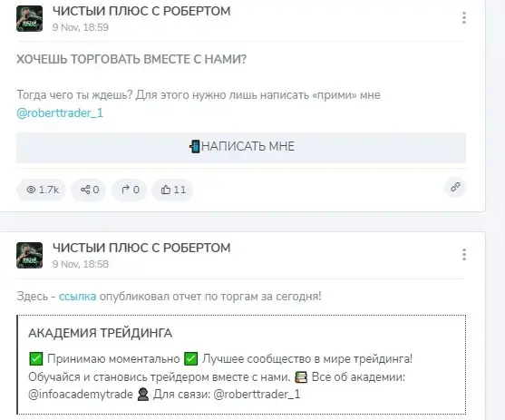Click @roberttrader_1 in the preview card
Screen dimensions: 505x420
click(257, 395)
